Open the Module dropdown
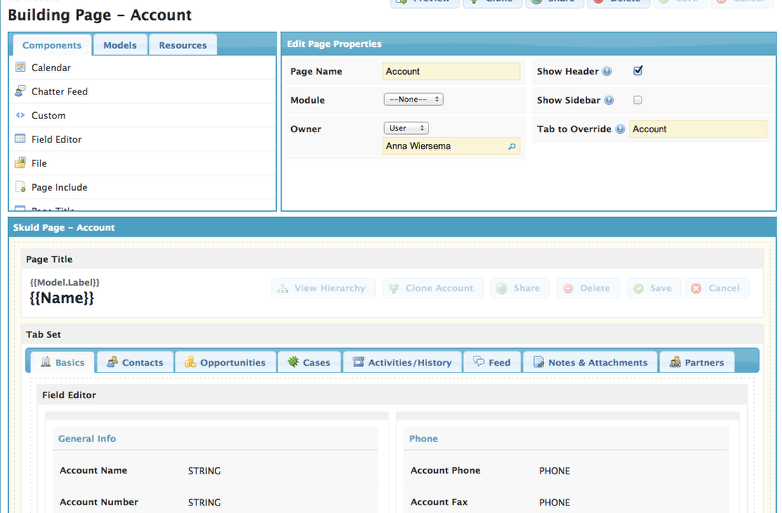This screenshot has width=782, height=513. click(413, 100)
